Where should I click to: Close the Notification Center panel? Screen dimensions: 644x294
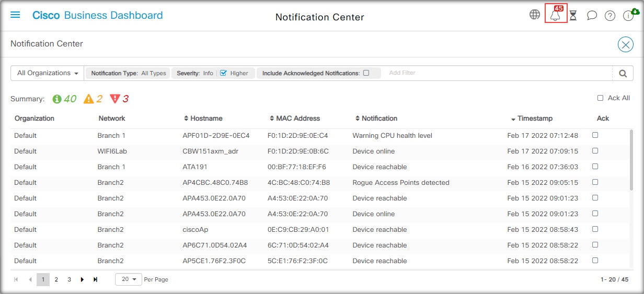(626, 44)
